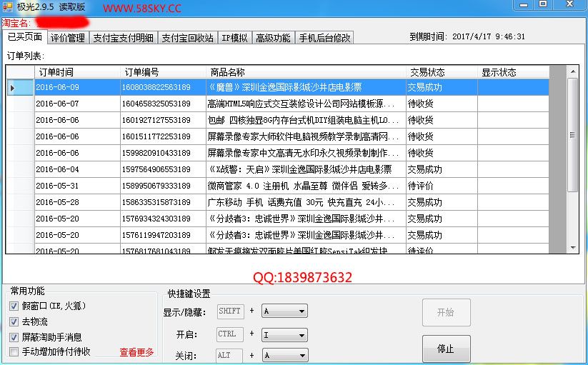Minimize the 极光 window
Image resolution: width=588 pixels, height=365 pixels.
click(x=524, y=5)
